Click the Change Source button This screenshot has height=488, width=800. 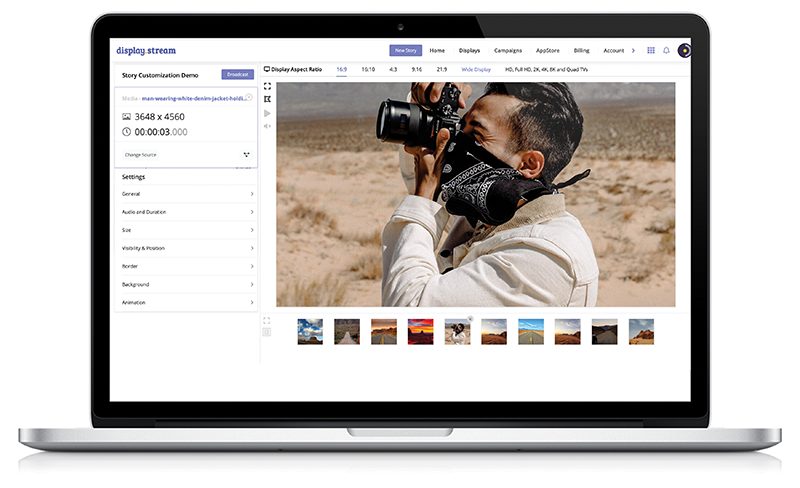pyautogui.click(x=141, y=155)
